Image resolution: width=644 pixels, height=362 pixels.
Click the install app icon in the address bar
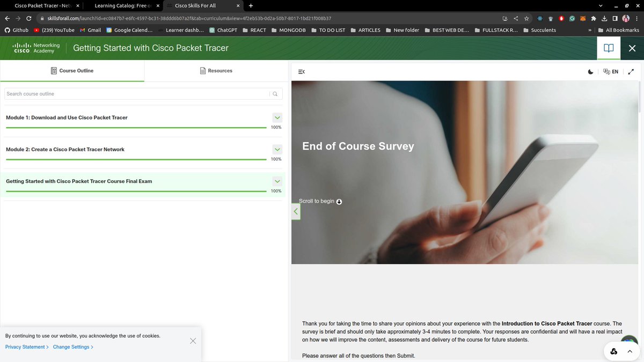[x=504, y=18]
